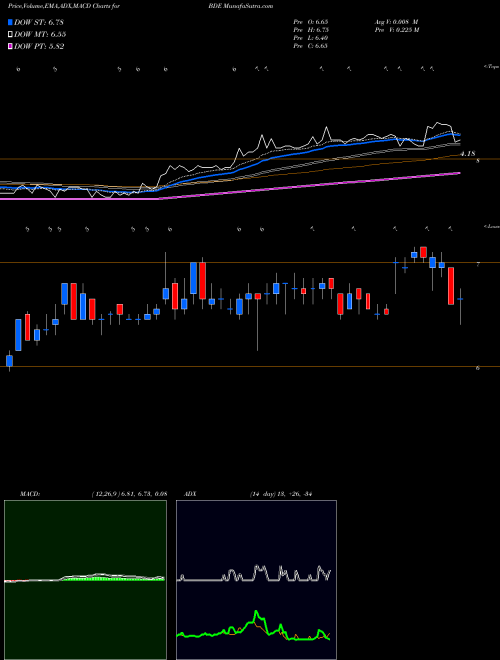Click the chart title 'Price,Volume,EMA,ADX,MACD Charts for'

[63, 6]
